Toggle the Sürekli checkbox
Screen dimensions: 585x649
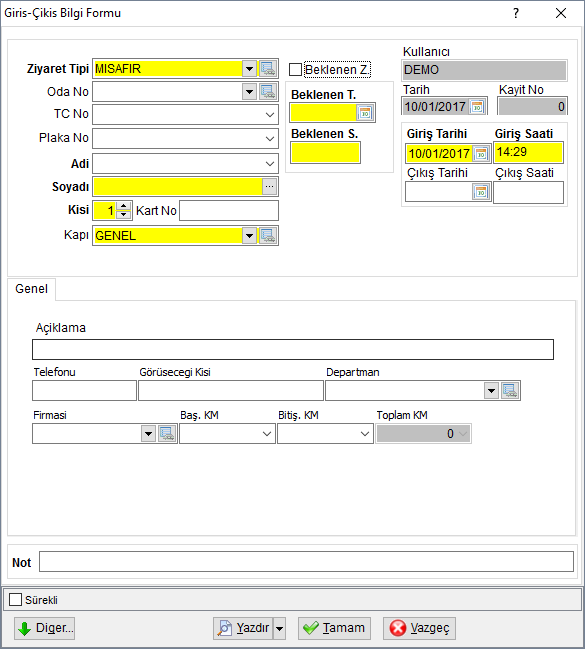[15, 599]
